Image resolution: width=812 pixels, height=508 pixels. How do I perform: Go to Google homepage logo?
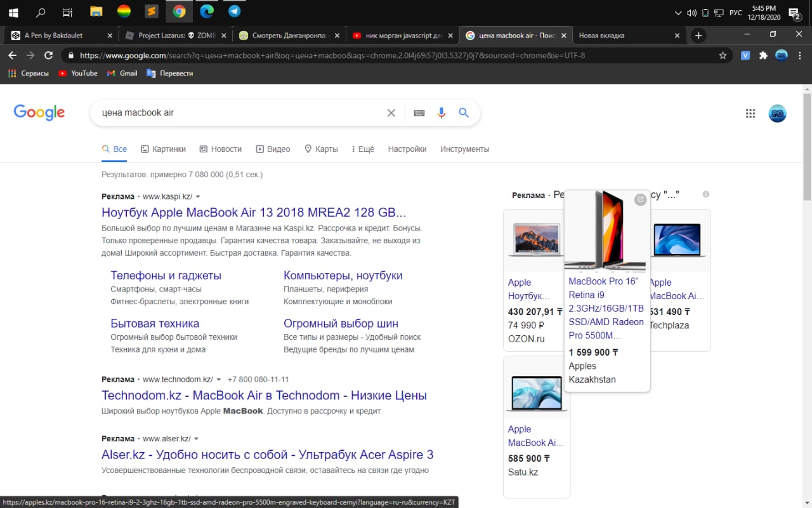[x=39, y=113]
